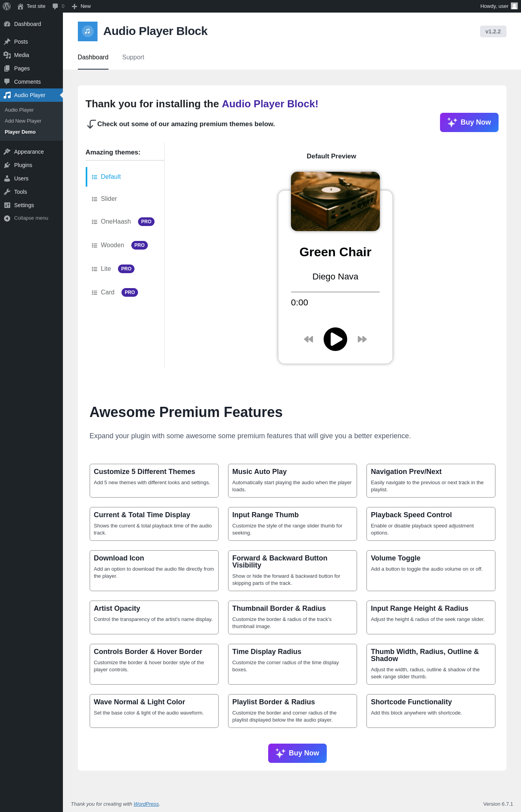The width and height of the screenshot is (521, 812).
Task: Click the PRO badge next to Wooden
Action: click(140, 245)
